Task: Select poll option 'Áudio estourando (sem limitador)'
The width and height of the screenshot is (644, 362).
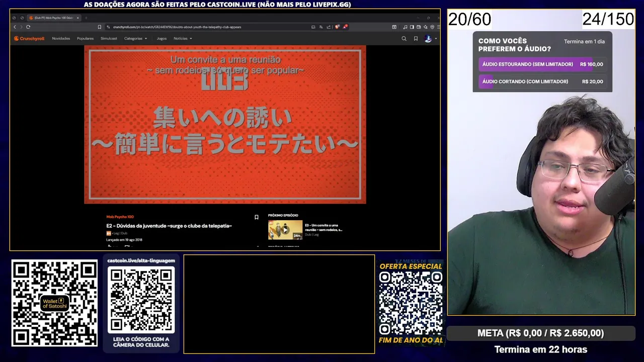Action: [x=542, y=64]
